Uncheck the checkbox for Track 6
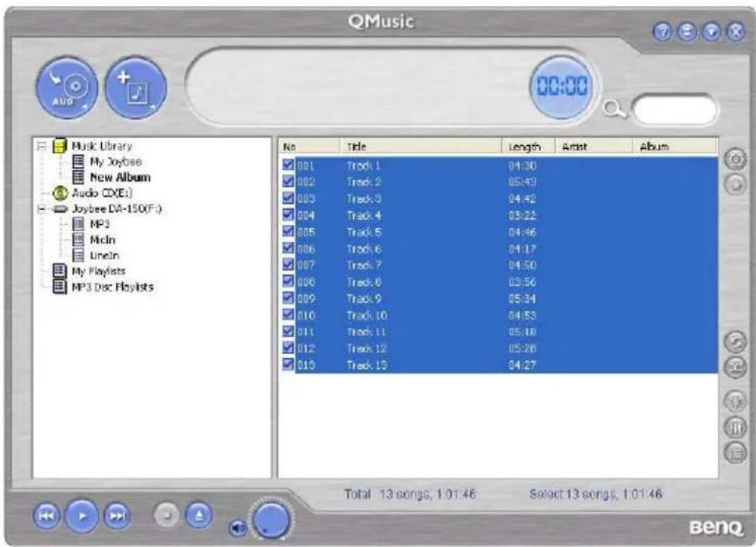This screenshot has width=756, height=547. (x=288, y=248)
